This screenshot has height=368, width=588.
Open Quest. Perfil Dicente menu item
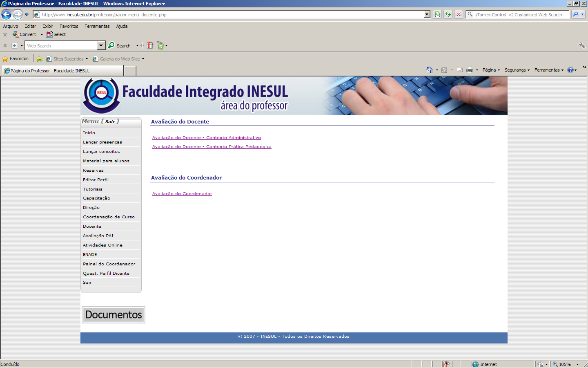106,274
